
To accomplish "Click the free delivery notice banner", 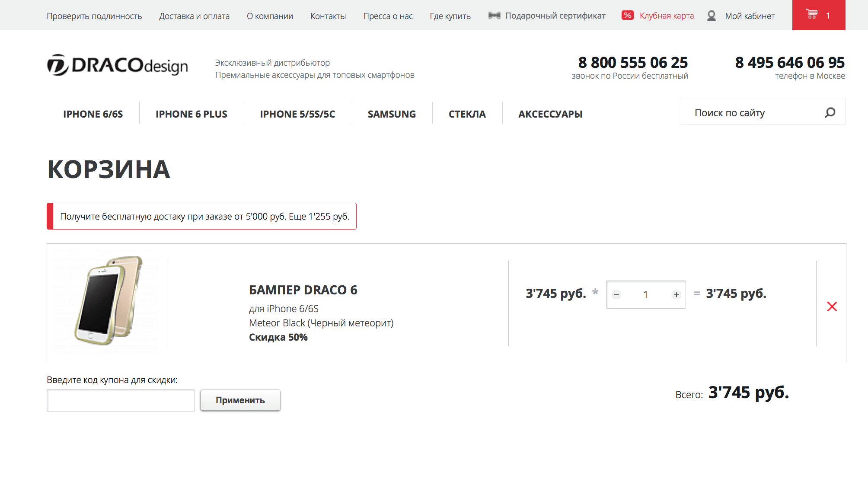I will point(201,216).
